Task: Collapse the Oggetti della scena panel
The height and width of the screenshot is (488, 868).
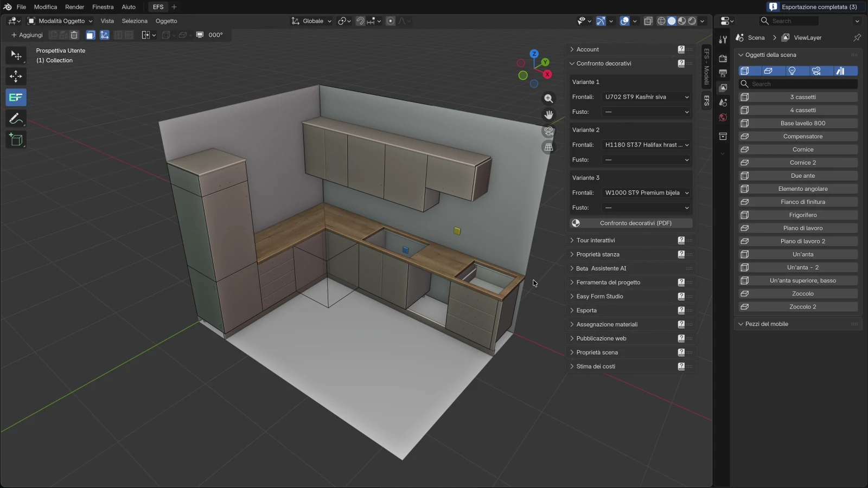Action: tap(770, 55)
